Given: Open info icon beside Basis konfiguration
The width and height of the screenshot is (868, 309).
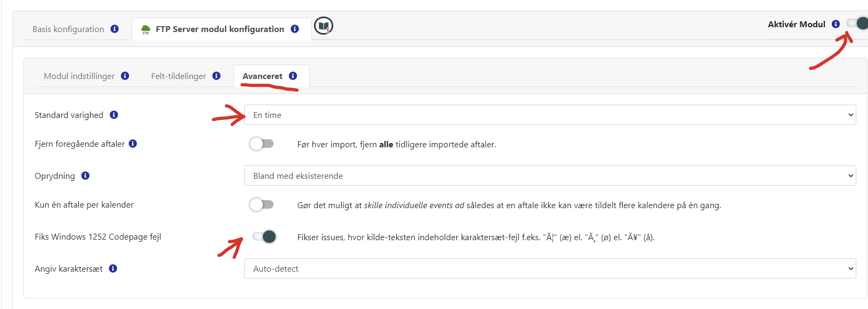Looking at the screenshot, I should click(115, 29).
